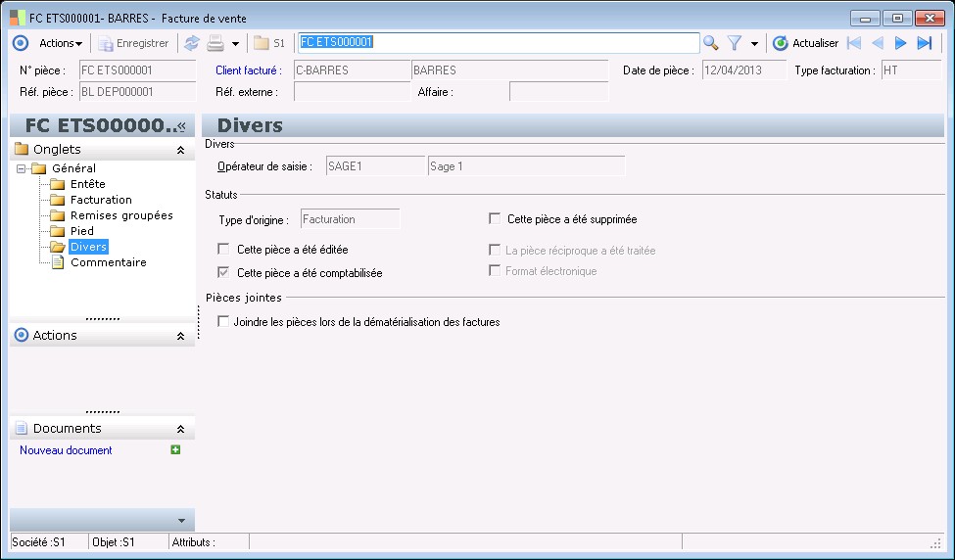Screen dimensions: 955x560
Task: Click the printer icon in toolbar
Action: click(215, 43)
